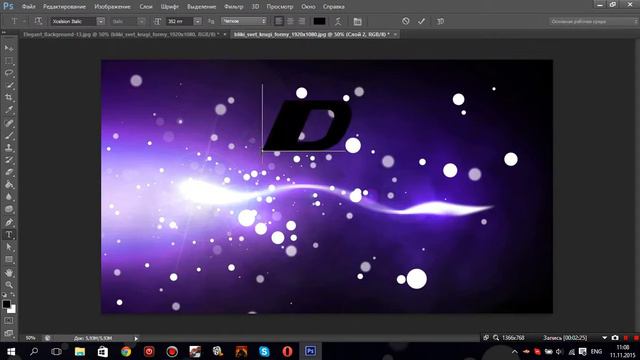Screen dimensions: 640x360
Task: Open the workspace switcher dropdown
Action: pos(593,21)
